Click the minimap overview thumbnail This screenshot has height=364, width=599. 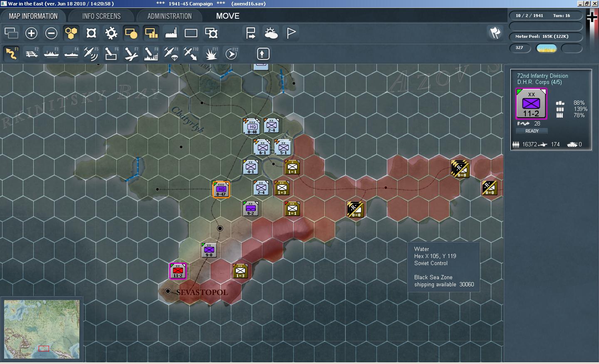[42, 329]
